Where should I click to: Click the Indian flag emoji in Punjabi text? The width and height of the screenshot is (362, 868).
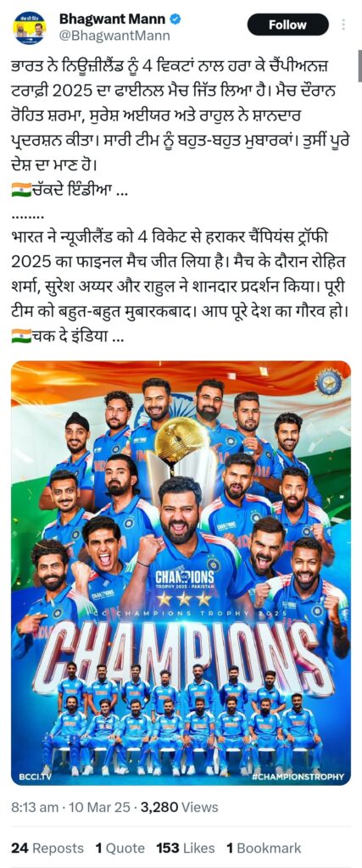21,192
